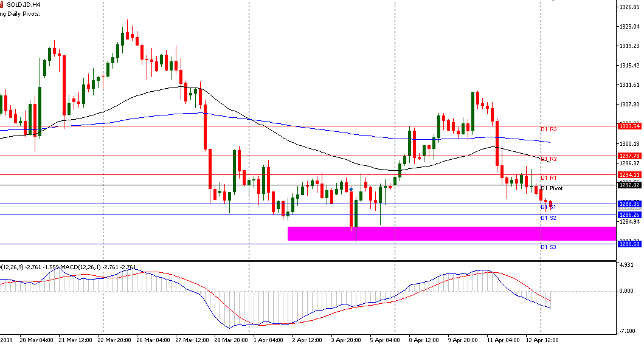Click the 2 Apr 12:00 time label

coord(307,340)
